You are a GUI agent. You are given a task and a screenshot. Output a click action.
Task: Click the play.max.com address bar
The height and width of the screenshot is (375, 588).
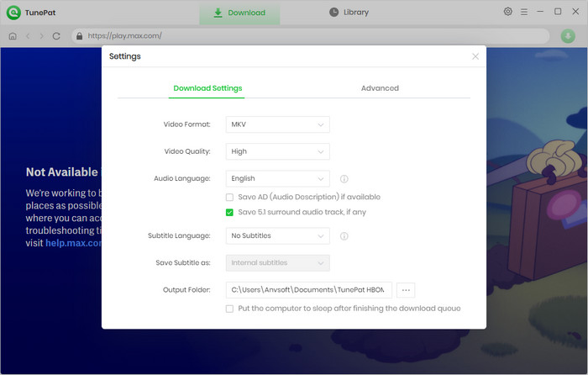pos(311,36)
